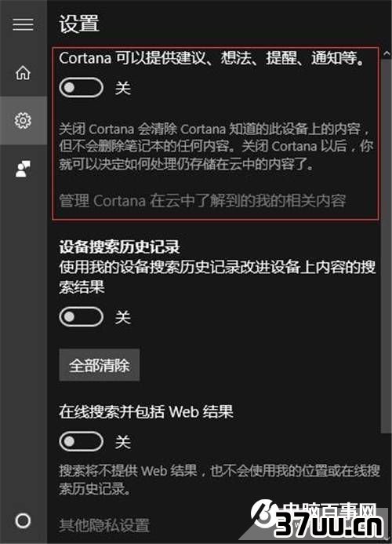Click the 设备搜索历史记录 heading
392x544 pixels.
120,247
